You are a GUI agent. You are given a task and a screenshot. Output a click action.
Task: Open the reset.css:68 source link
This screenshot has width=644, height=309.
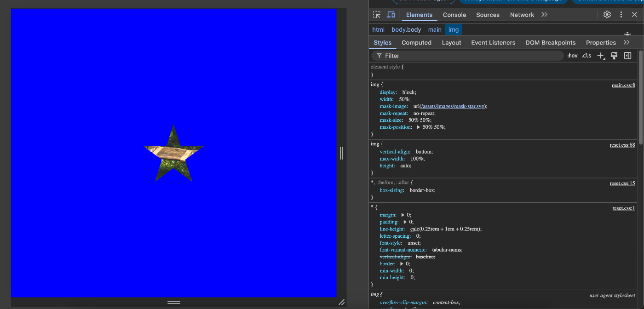pyautogui.click(x=622, y=145)
